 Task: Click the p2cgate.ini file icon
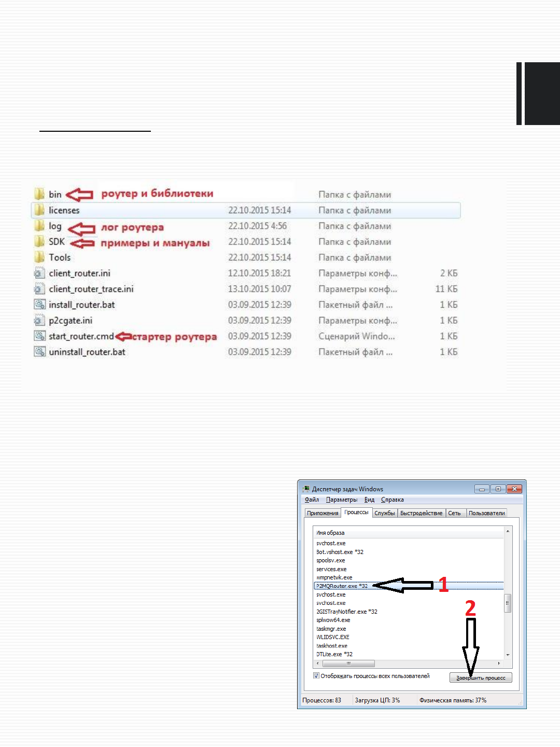(39, 320)
